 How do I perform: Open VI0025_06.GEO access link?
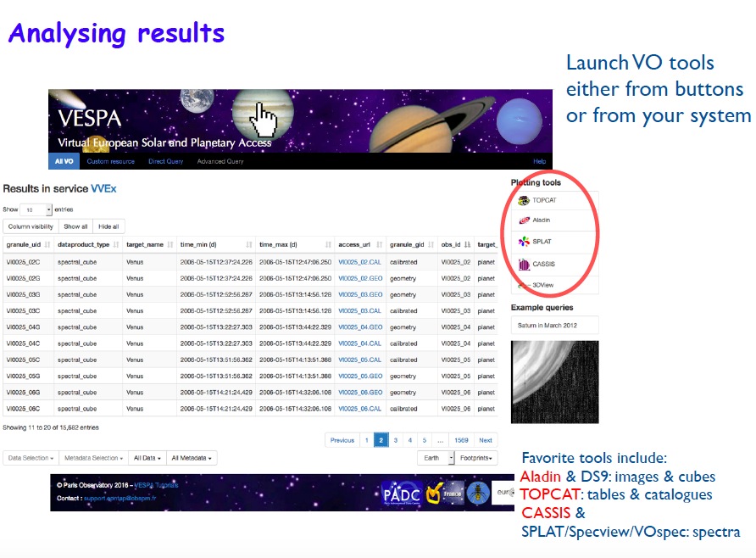(x=360, y=393)
